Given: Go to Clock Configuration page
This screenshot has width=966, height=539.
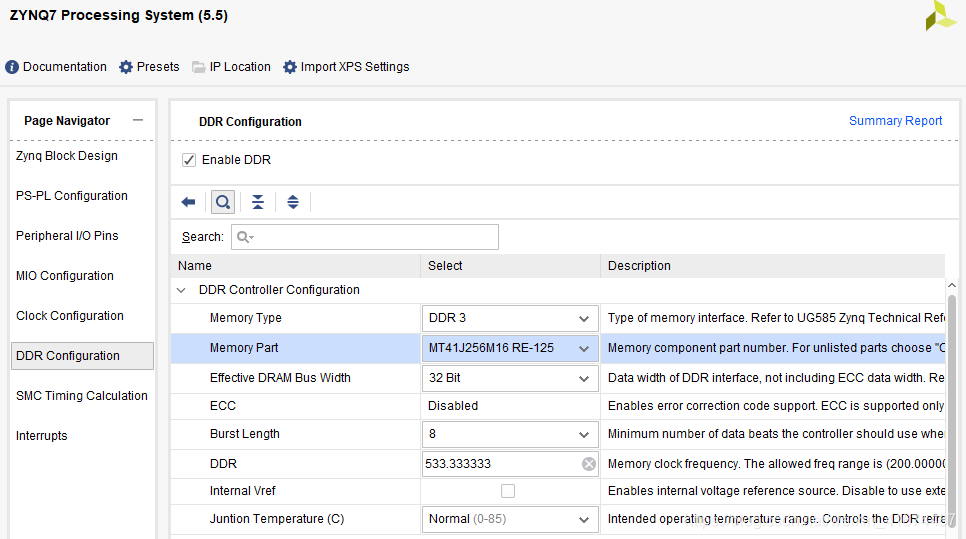Looking at the screenshot, I should click(x=70, y=316).
